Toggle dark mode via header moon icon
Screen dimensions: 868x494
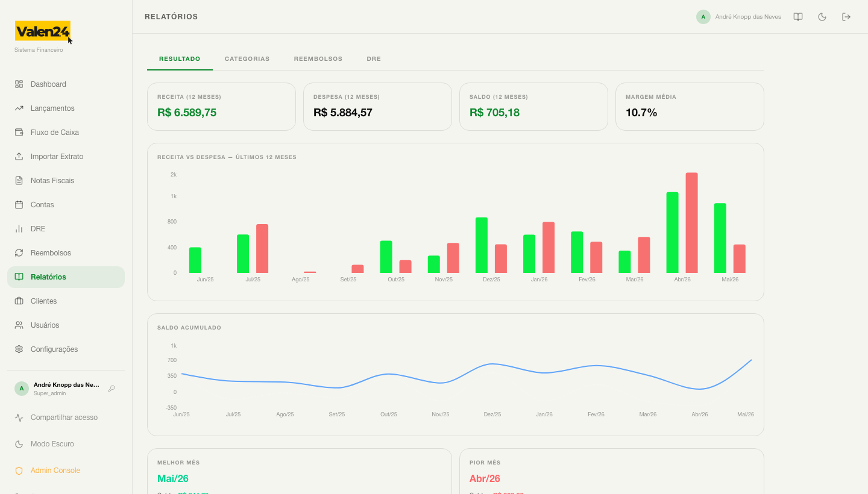[x=822, y=17]
